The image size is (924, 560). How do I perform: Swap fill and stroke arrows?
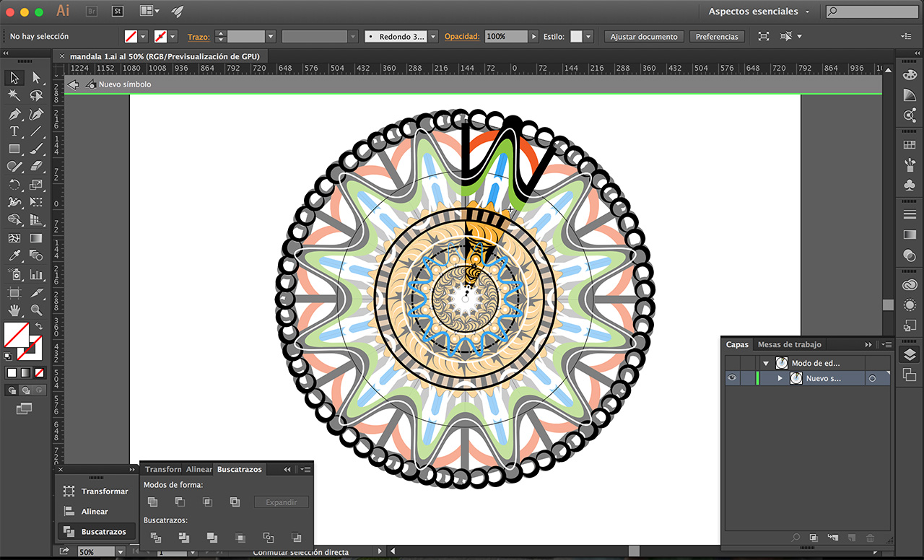coord(38,326)
